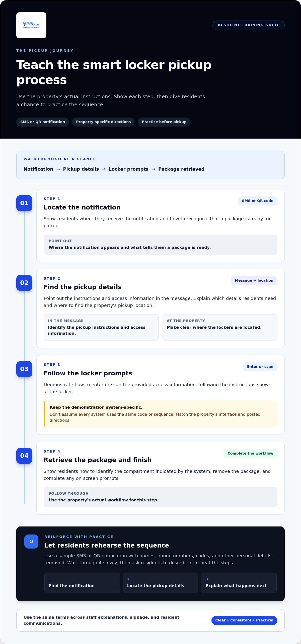Click the Let residents rehearse the sequence heading
301x644 pixels.
click(x=107, y=546)
